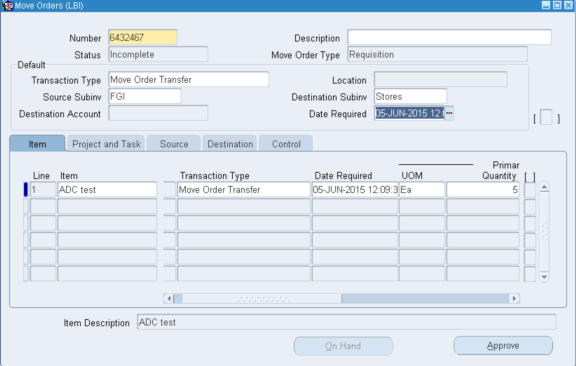Click the horizontal scrollbar thumb

pos(262,298)
